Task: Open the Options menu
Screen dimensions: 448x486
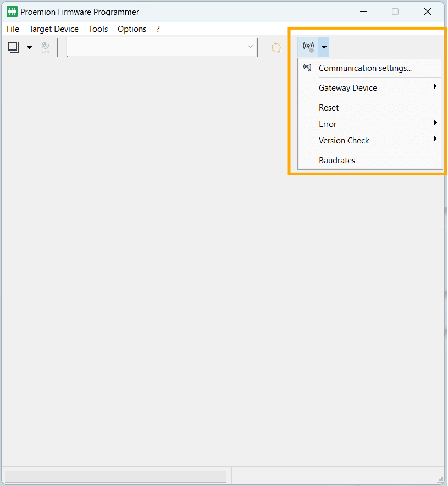Action: [x=132, y=29]
